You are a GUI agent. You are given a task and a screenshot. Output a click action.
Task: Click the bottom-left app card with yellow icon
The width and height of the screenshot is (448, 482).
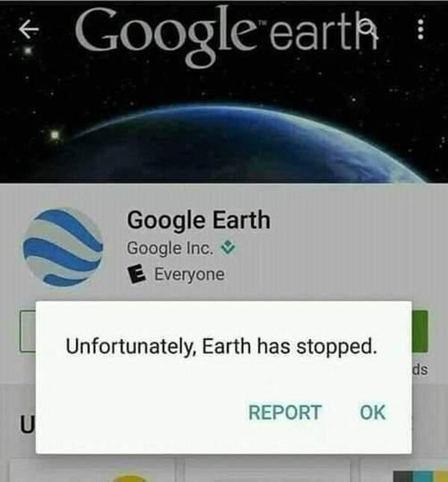click(92, 470)
